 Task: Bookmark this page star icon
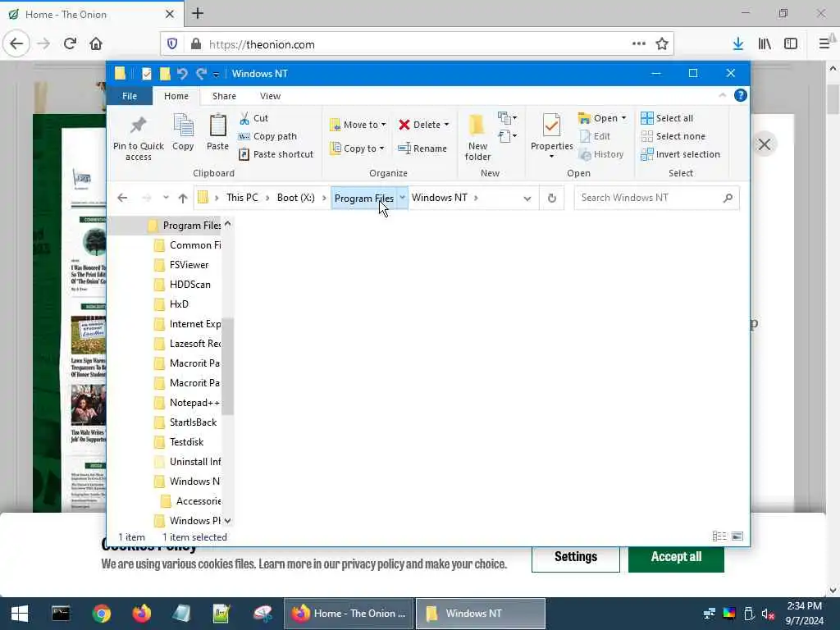pos(662,44)
